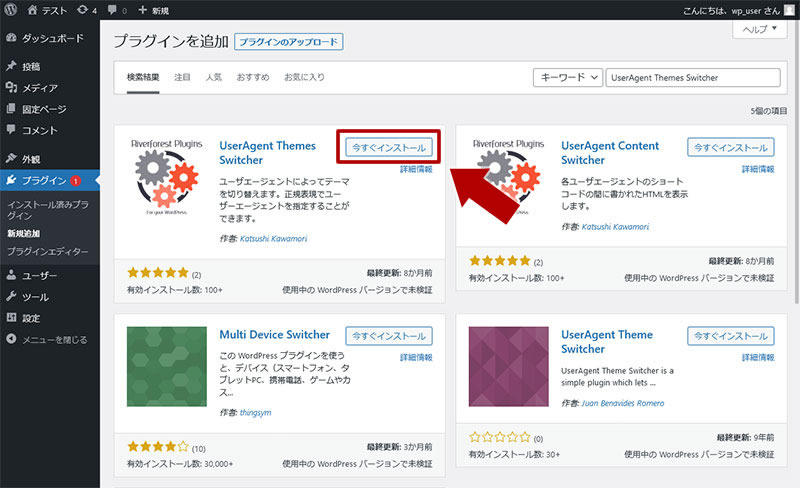This screenshot has width=800, height=488.
Task: Open インストール済みプラグイン submenu item
Action: pyautogui.click(x=48, y=210)
